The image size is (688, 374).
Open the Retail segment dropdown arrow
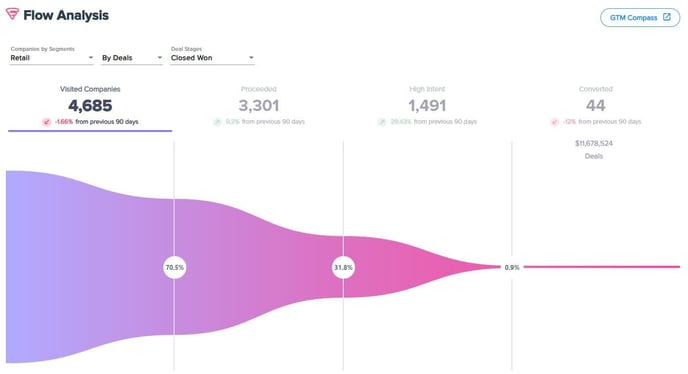click(91, 58)
